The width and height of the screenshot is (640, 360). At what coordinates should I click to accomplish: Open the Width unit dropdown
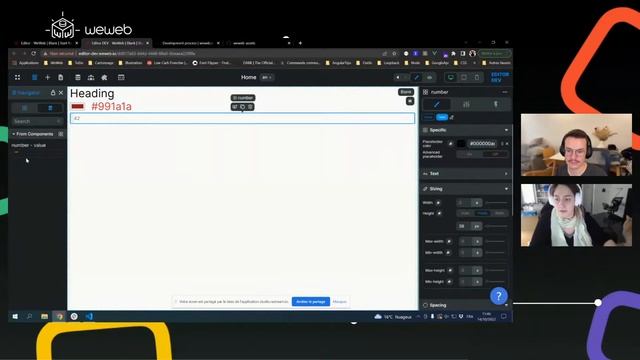(477, 202)
